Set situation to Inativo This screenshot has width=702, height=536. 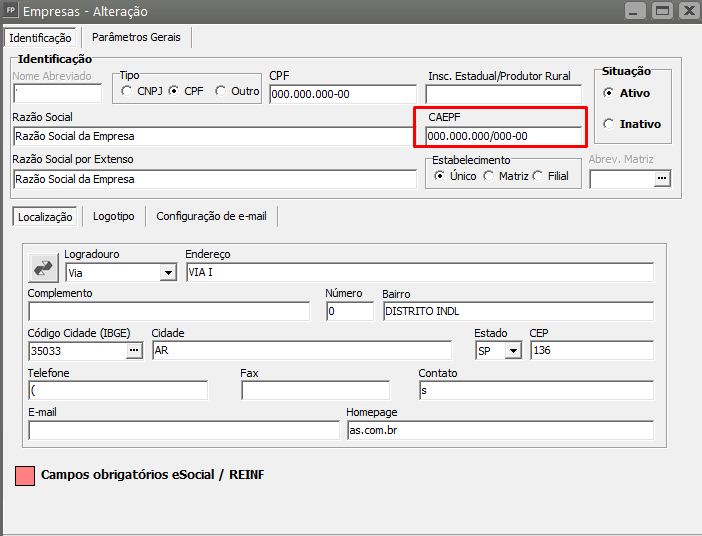pos(610,124)
